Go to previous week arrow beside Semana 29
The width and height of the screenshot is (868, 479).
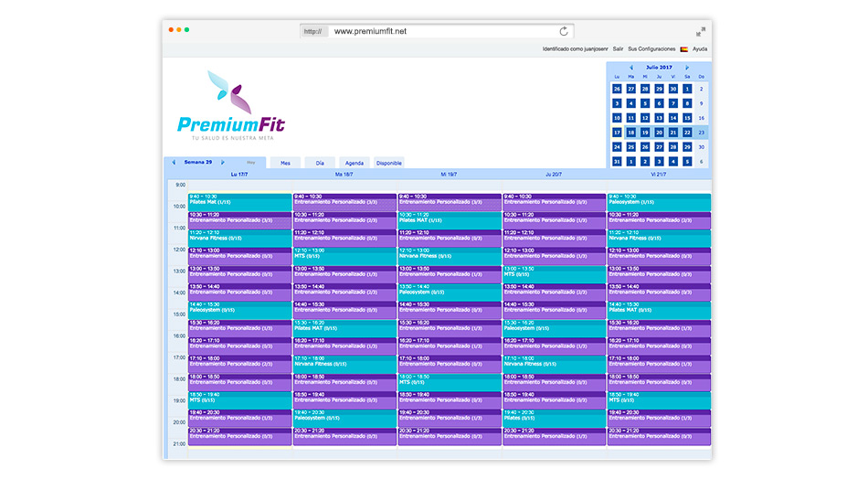coord(174,163)
